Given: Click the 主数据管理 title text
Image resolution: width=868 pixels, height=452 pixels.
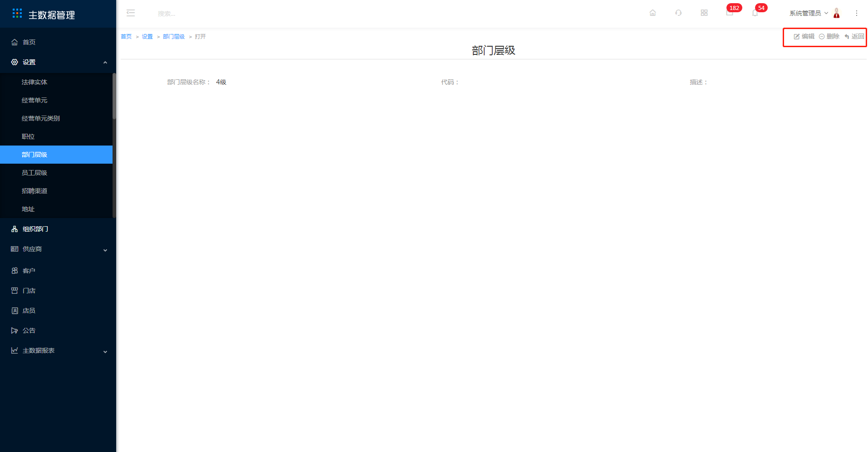Looking at the screenshot, I should [x=52, y=15].
